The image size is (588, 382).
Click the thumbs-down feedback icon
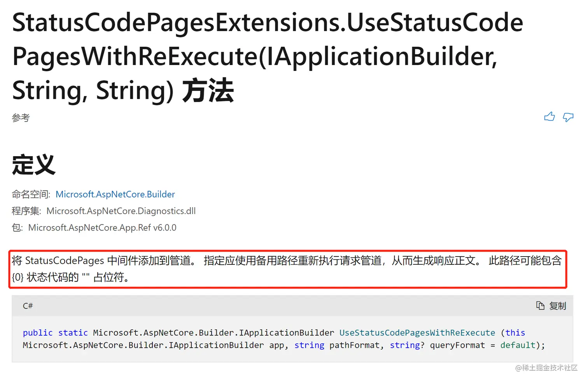(x=568, y=117)
